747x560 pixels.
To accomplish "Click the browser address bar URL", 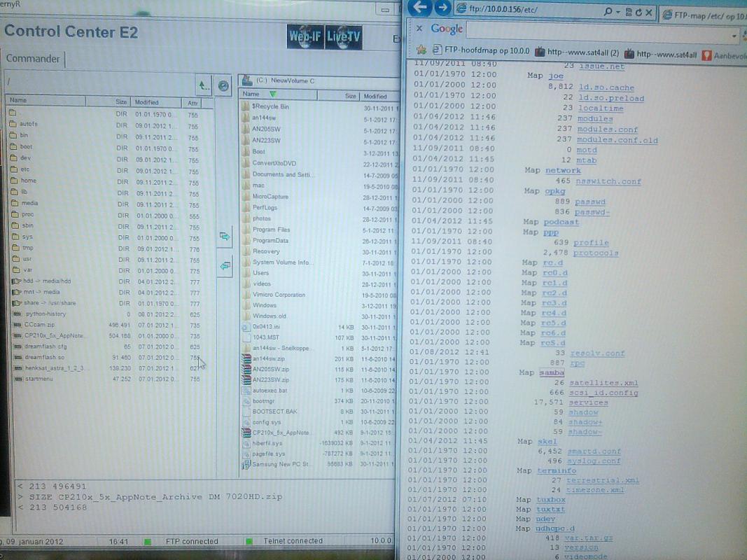I will [x=503, y=9].
